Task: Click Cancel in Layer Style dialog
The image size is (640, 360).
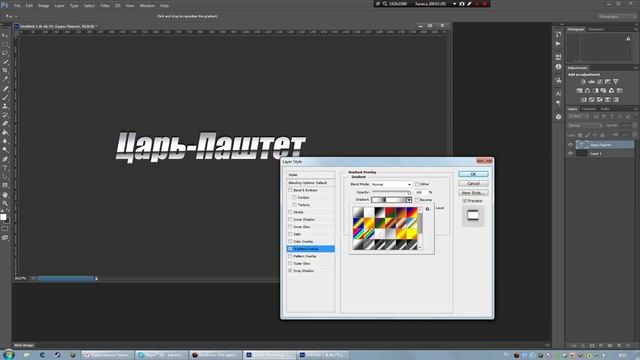Action: pos(473,184)
